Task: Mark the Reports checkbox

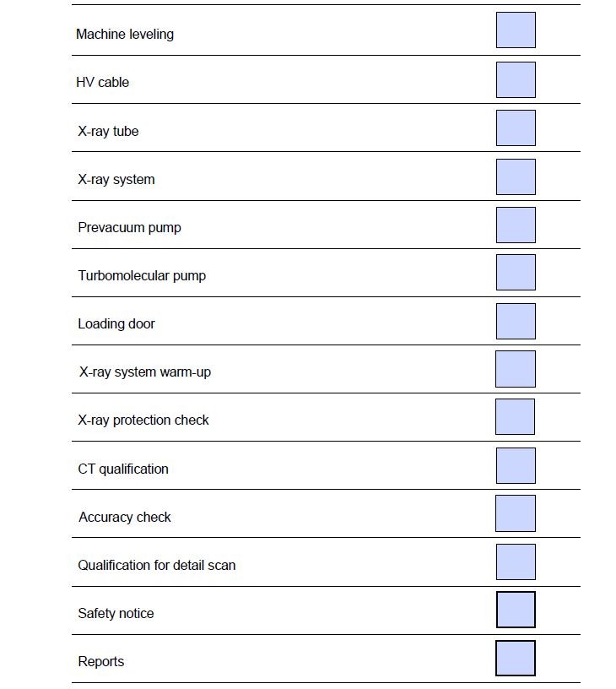Action: (516, 659)
